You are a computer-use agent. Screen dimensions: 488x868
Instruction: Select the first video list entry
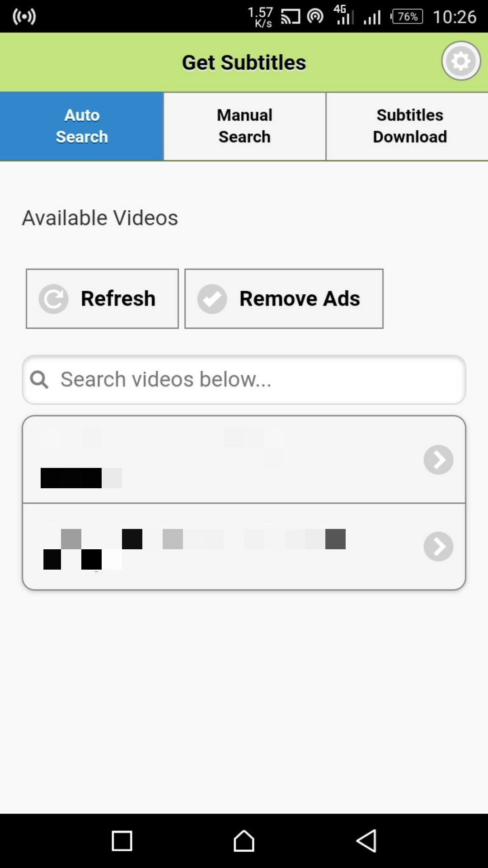point(244,459)
